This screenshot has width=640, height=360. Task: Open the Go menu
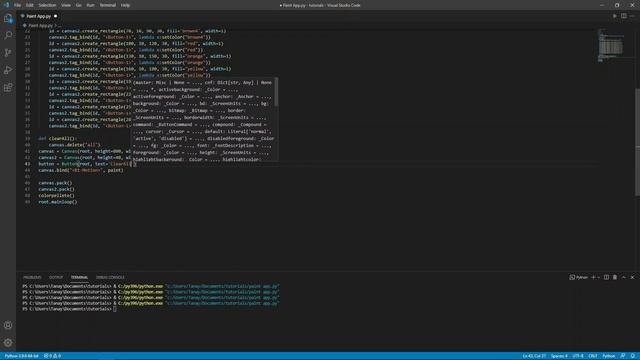pyautogui.click(x=78, y=5)
